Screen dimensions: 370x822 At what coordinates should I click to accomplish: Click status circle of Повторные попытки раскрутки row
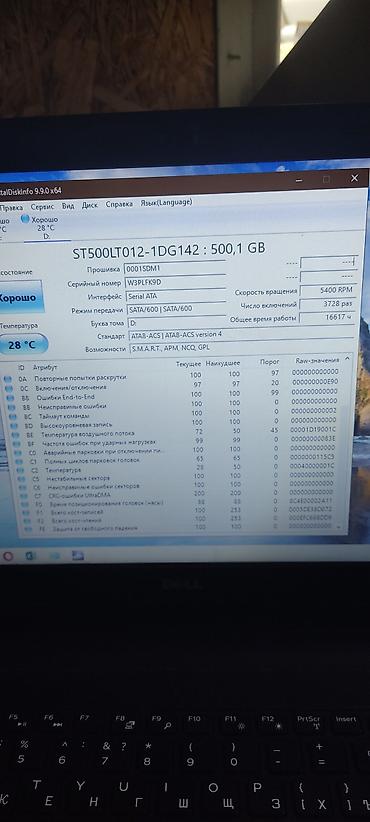click(7, 378)
